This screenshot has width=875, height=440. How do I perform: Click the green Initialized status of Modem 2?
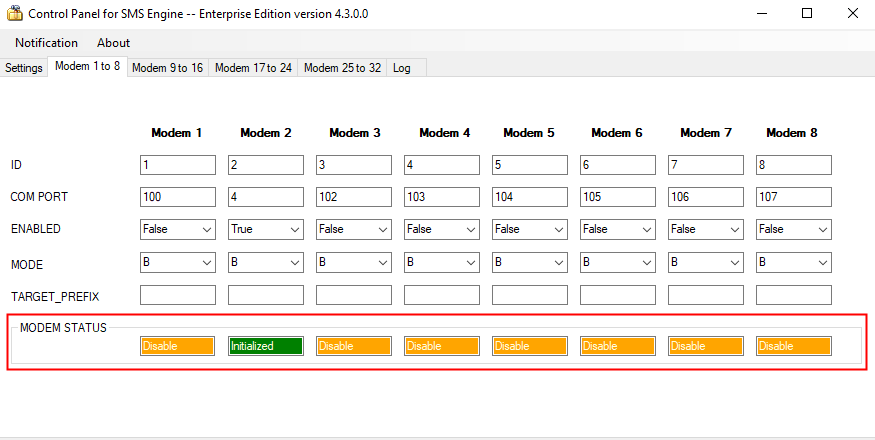(265, 346)
